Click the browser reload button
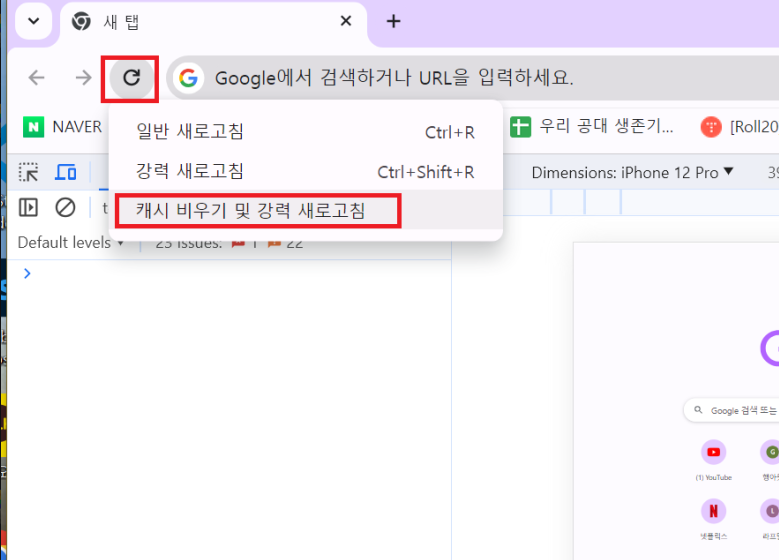 point(132,78)
